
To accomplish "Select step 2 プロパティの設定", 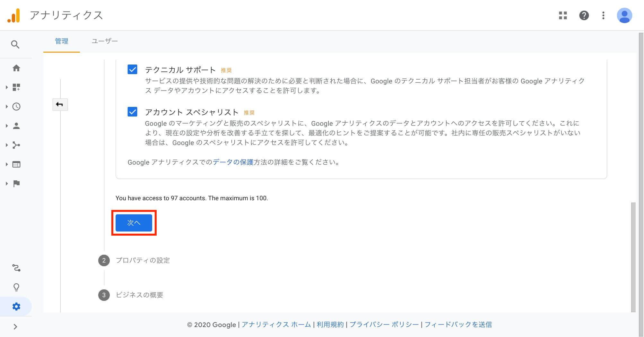I will coord(134,260).
